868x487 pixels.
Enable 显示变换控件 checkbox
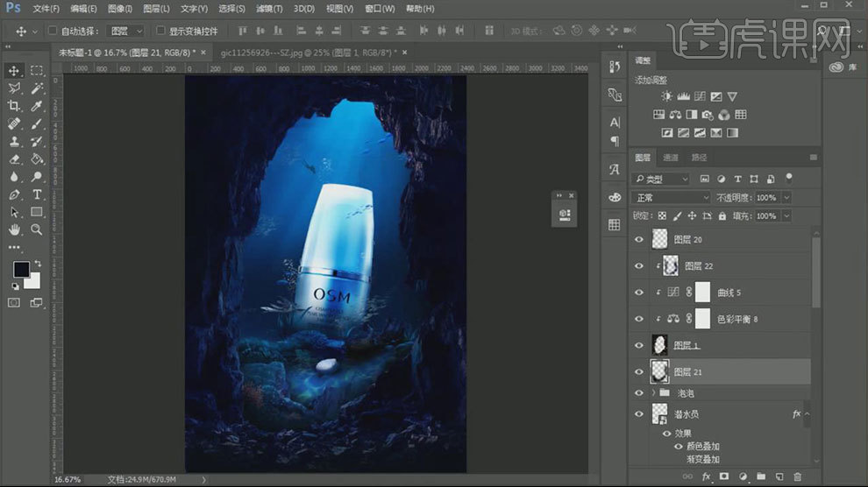(x=160, y=31)
